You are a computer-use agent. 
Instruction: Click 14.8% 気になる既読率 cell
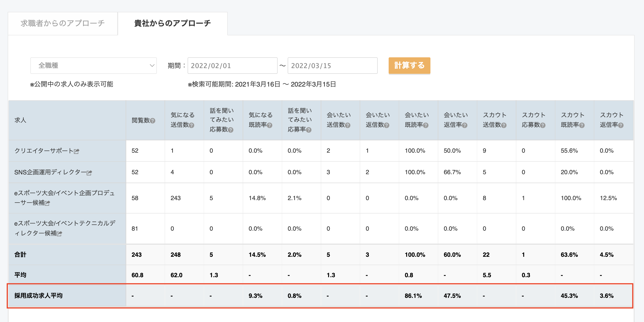(257, 198)
